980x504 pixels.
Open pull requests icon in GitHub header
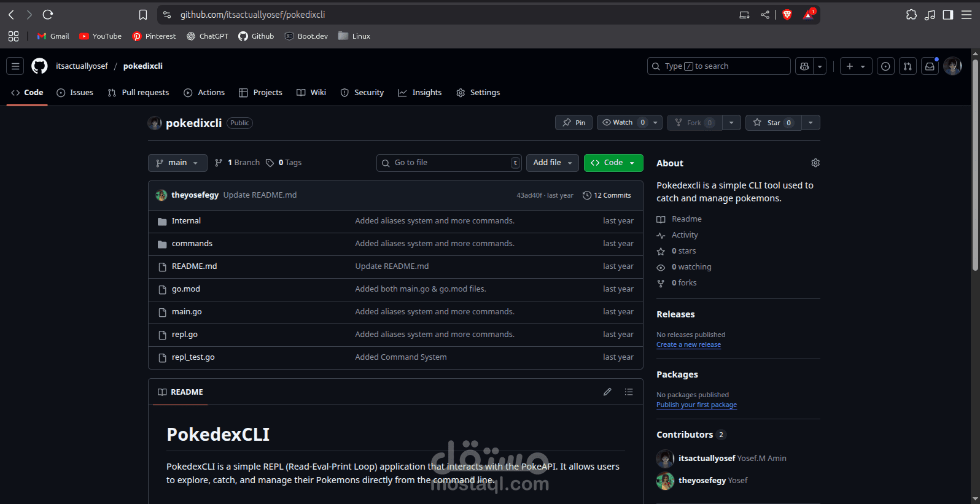(908, 66)
